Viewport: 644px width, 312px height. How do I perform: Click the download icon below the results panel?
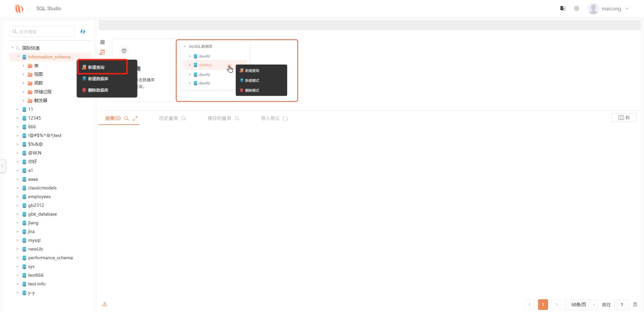(x=104, y=304)
